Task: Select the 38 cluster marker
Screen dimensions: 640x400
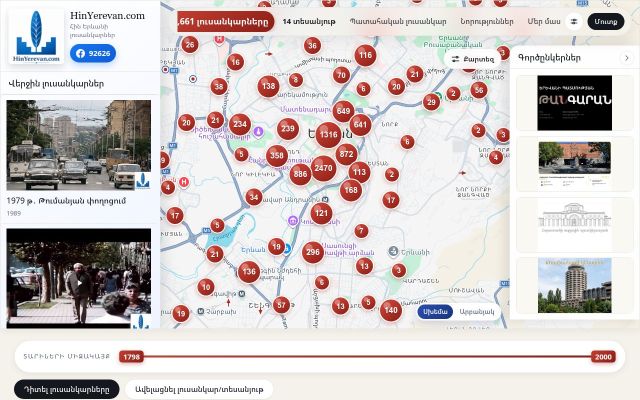Action: point(219,87)
